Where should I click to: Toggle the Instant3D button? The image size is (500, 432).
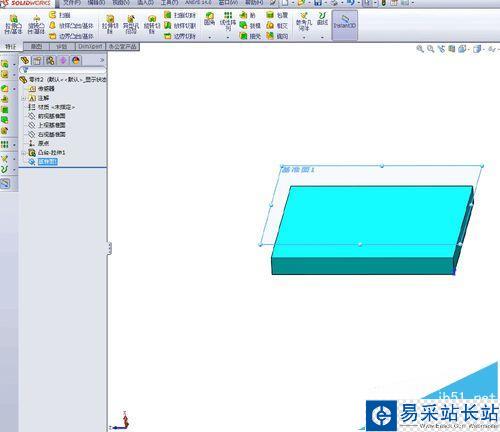pyautogui.click(x=345, y=25)
